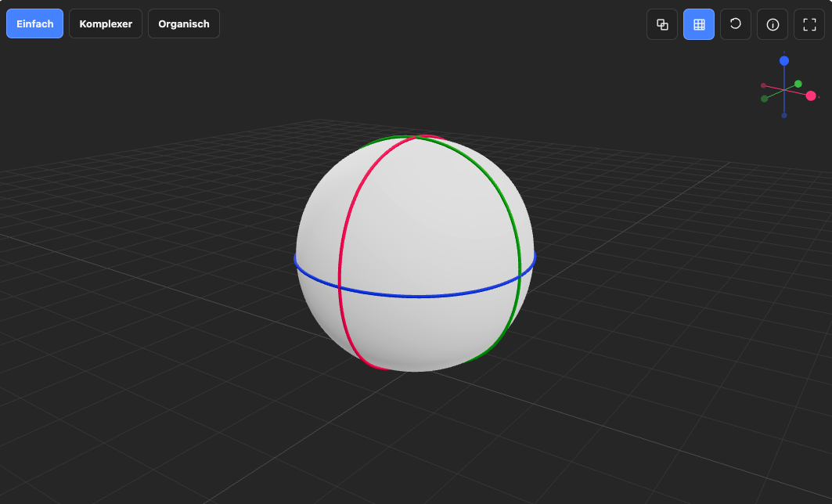Click the dark blue bottom gizmo dot
The height and width of the screenshot is (504, 832).
click(x=784, y=115)
